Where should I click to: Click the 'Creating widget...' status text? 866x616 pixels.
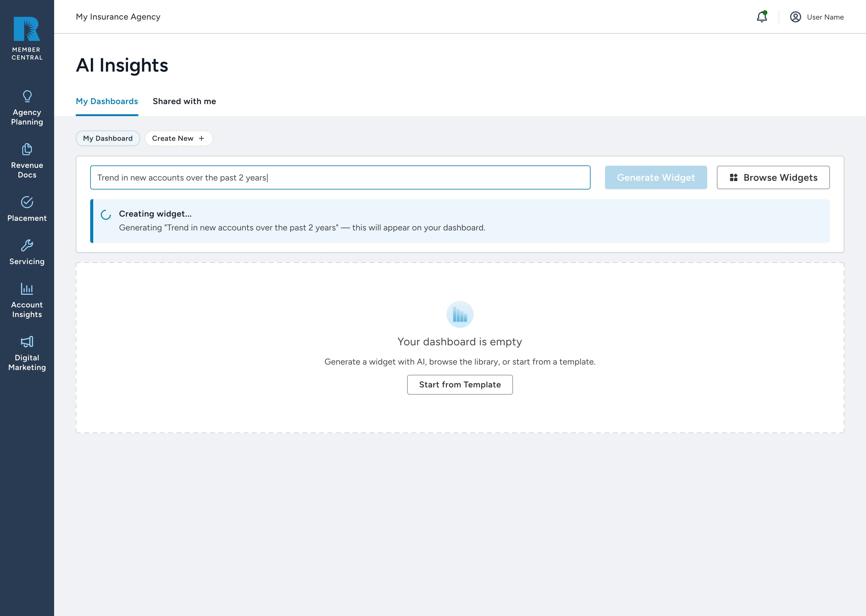pos(155,214)
